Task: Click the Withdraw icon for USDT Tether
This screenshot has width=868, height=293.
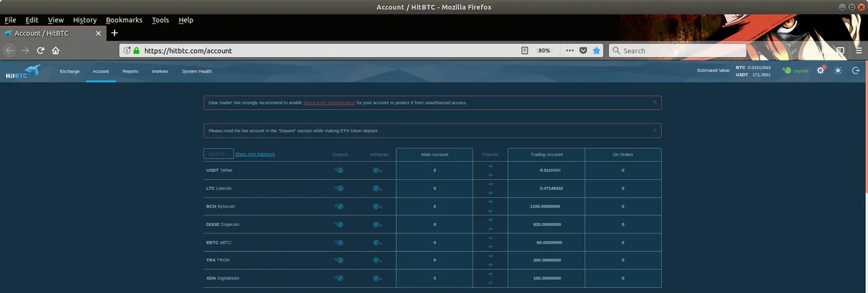Action: 378,171
